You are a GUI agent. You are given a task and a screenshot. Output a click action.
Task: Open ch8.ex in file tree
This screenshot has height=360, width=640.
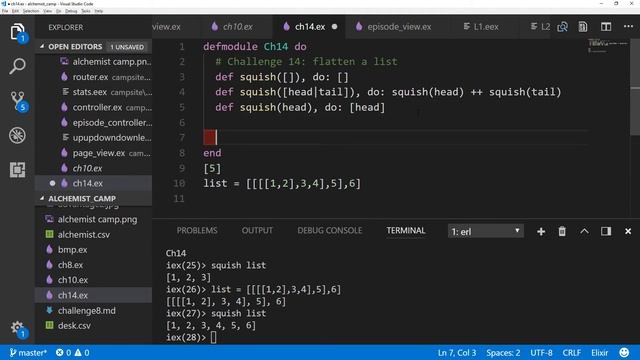pos(94,265)
